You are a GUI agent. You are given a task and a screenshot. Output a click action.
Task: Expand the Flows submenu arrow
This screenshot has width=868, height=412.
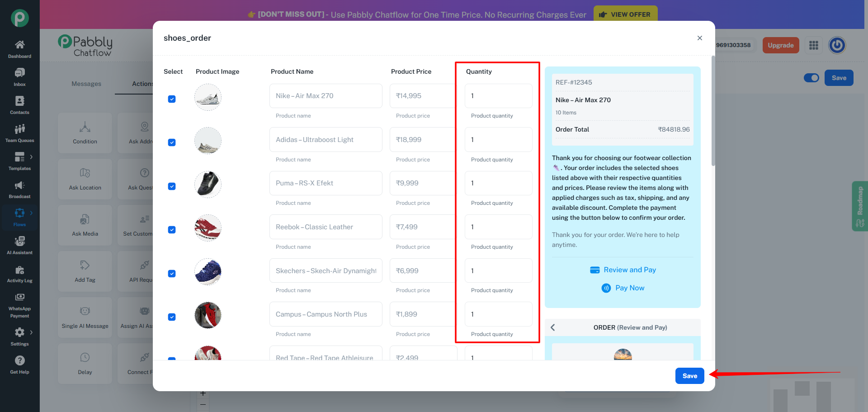(x=31, y=213)
